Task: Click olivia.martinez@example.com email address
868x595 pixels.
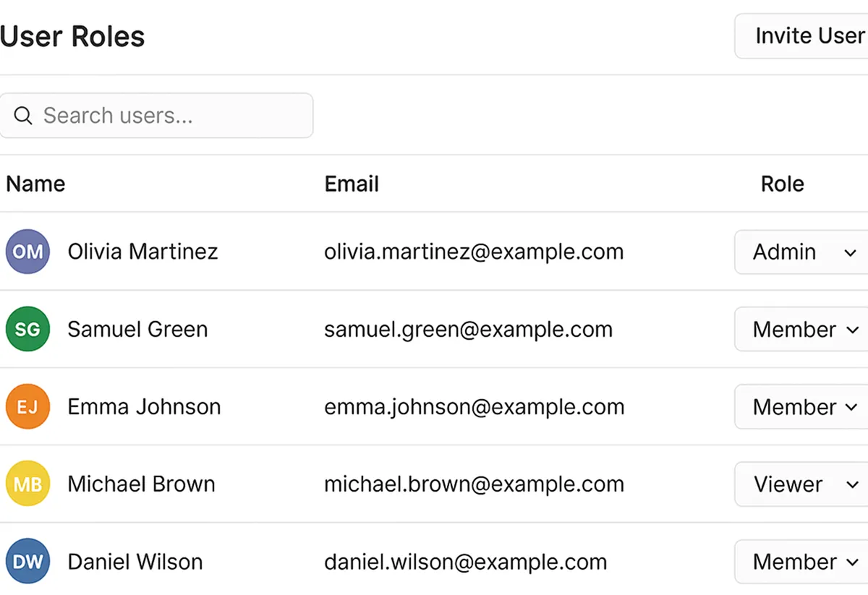Action: click(474, 252)
